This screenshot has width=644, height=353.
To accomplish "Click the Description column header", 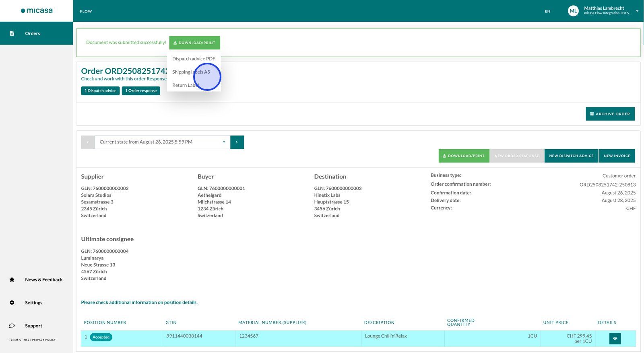I will [379, 322].
